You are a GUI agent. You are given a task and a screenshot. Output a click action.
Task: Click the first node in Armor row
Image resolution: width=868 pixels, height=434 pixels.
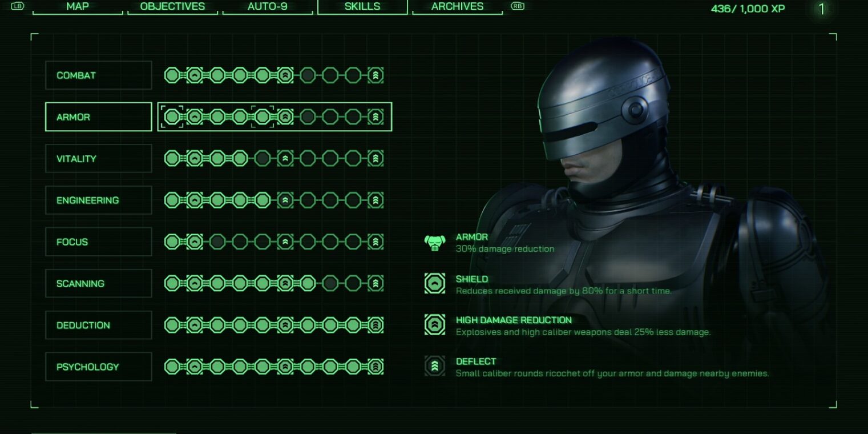click(x=172, y=117)
